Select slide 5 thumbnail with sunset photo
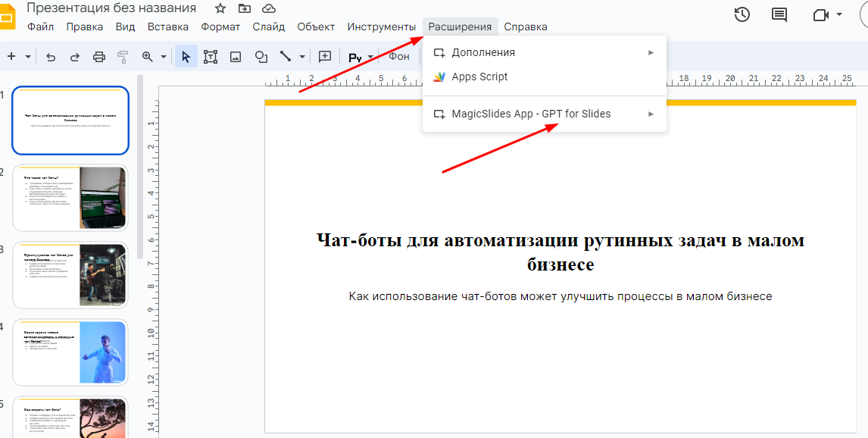Viewport: 868px width, 438px height. 70,417
